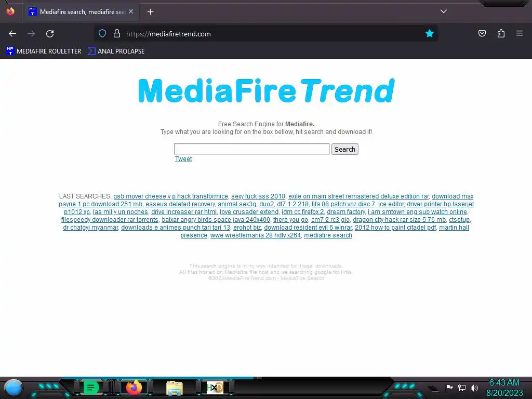Open 'ctsetup' search link
Viewport: 532px width, 399px height.
tap(459, 220)
